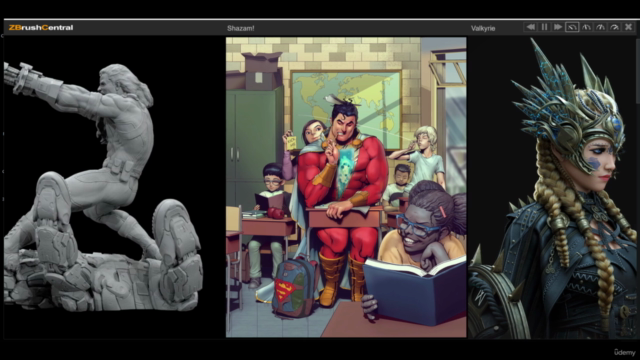640x360 pixels.
Task: Click the Udemy watermark logo
Action: click(x=624, y=352)
